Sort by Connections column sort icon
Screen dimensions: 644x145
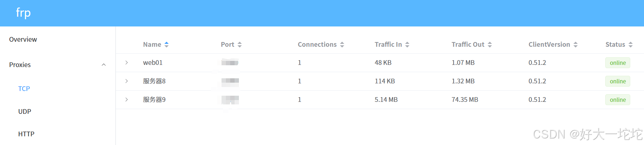pos(342,45)
